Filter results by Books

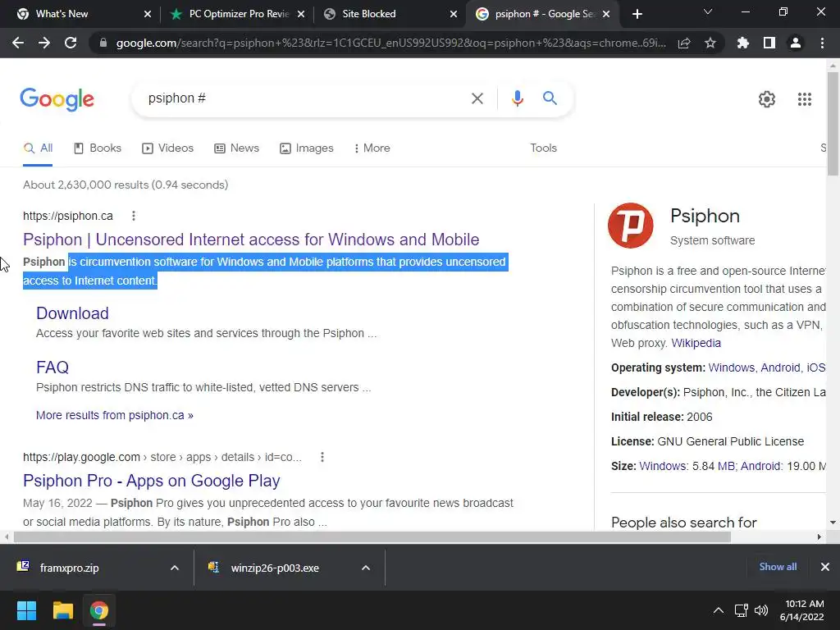click(x=98, y=148)
